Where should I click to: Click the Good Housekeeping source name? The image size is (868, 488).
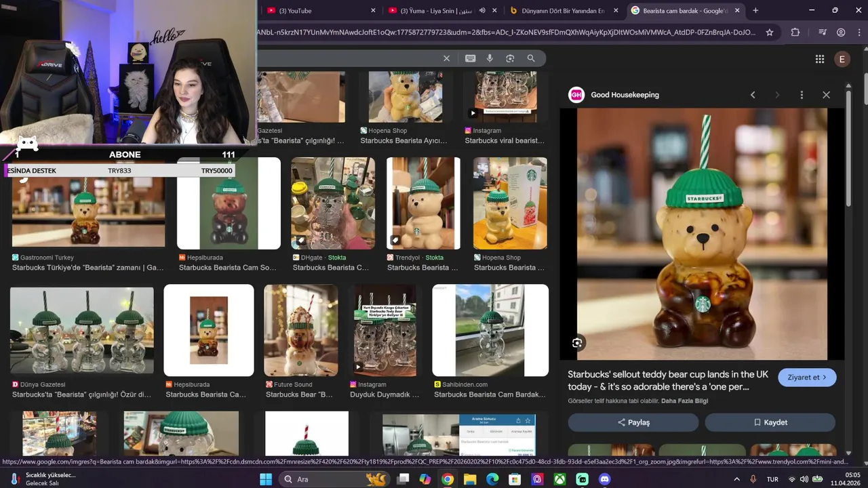[625, 95]
